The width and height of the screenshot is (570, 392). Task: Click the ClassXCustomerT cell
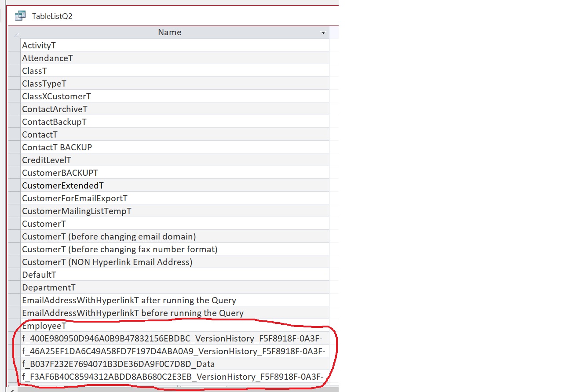coord(56,96)
